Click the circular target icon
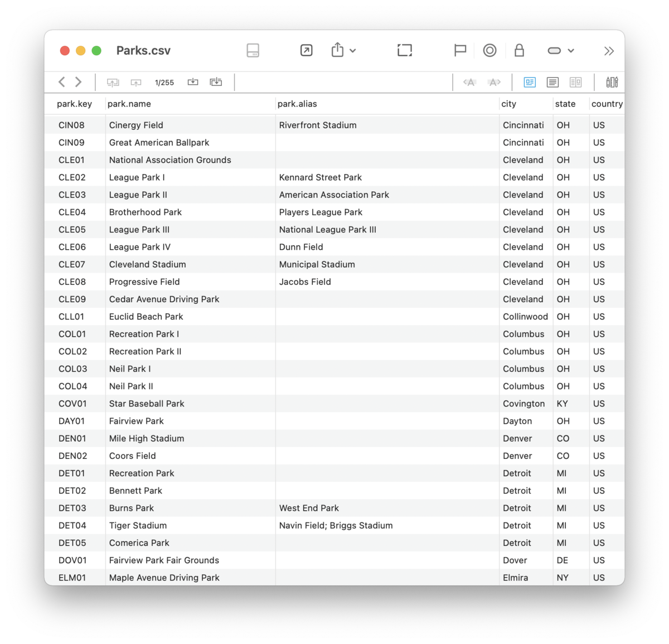Viewport: 669px width, 644px height. [489, 51]
